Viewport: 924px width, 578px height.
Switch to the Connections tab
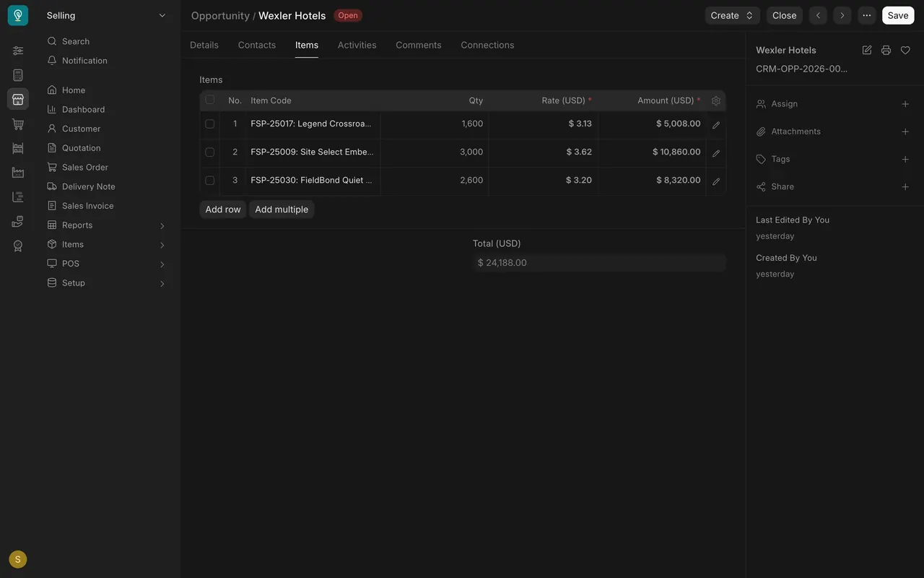[x=487, y=45]
